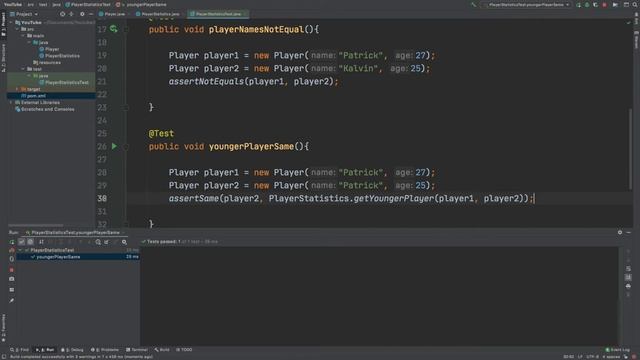Click the Project panel horizontal scrollbar

coord(36,225)
